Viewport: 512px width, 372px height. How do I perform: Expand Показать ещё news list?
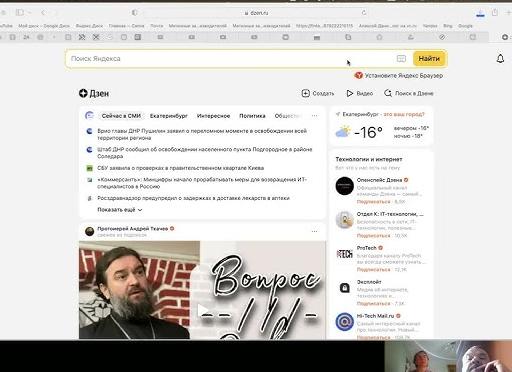click(120, 210)
